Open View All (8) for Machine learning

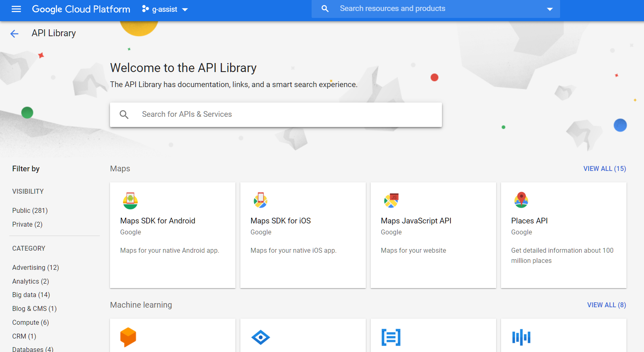click(x=607, y=305)
